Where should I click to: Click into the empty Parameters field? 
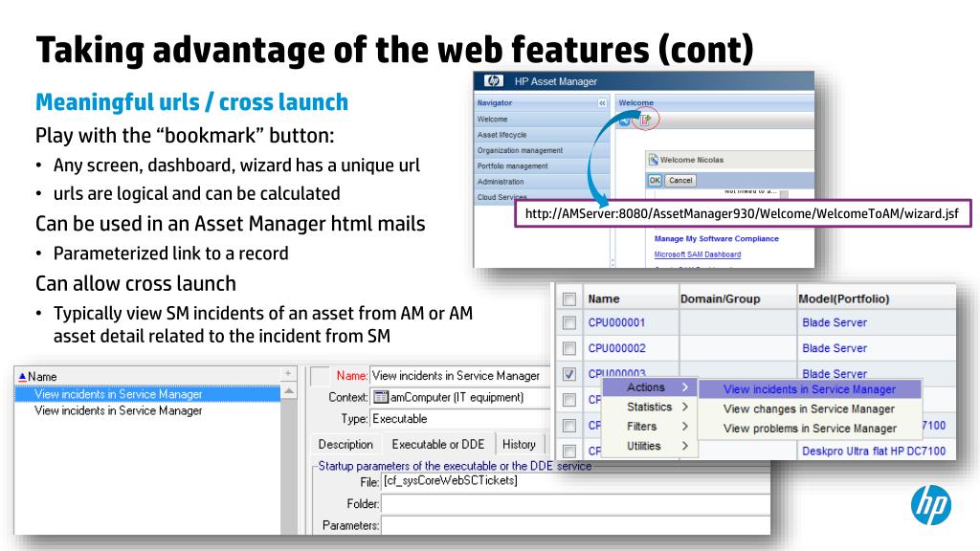[575, 525]
